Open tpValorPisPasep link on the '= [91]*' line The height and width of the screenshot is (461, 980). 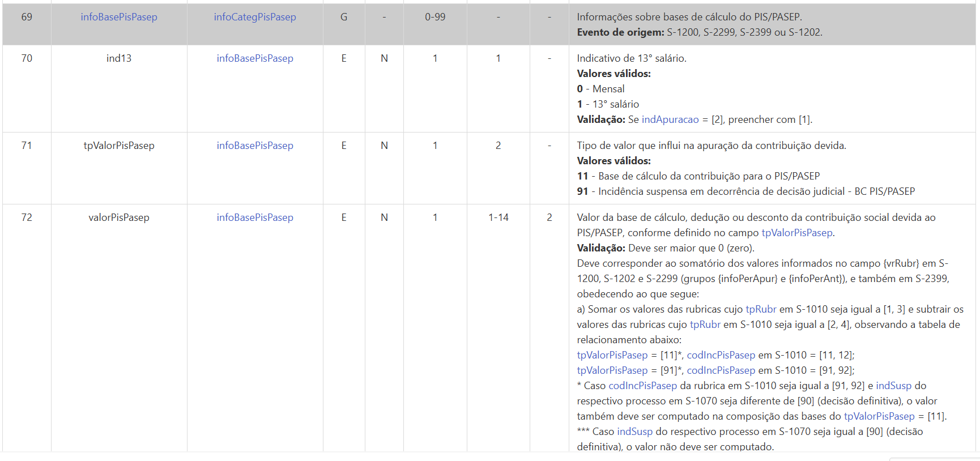[x=612, y=370]
